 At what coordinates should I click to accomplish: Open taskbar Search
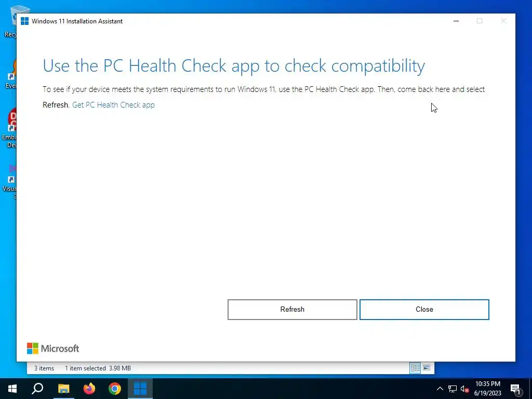[x=37, y=389]
